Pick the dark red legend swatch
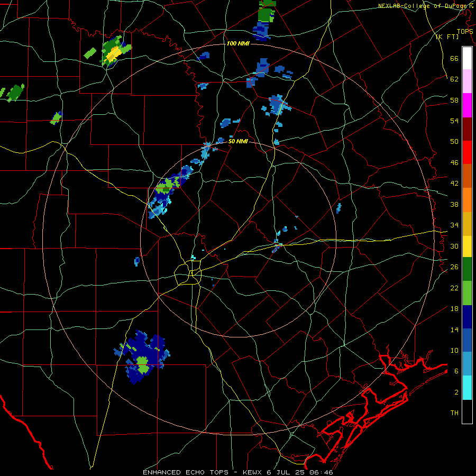 click(x=467, y=129)
